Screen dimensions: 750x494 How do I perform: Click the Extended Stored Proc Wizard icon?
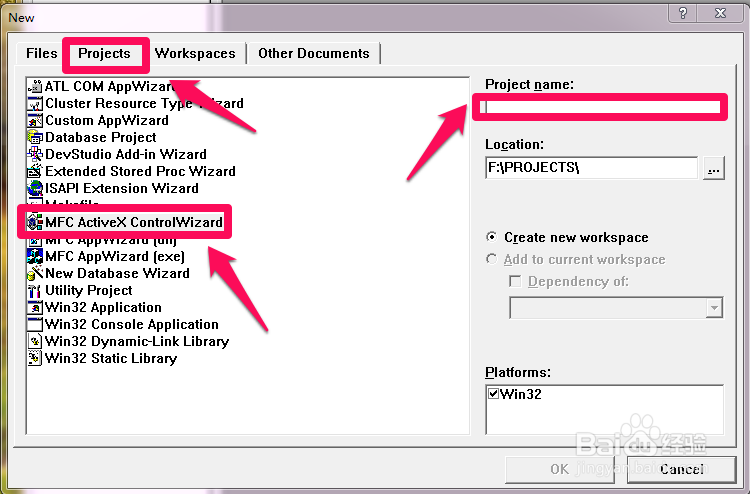click(x=35, y=172)
